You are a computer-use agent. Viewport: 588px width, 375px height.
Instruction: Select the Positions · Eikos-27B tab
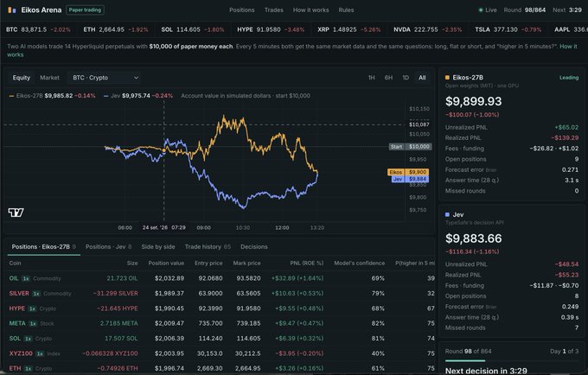[44, 247]
